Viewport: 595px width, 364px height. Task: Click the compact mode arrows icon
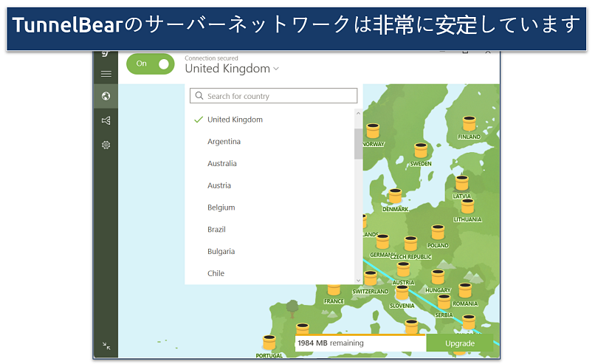coord(106,346)
